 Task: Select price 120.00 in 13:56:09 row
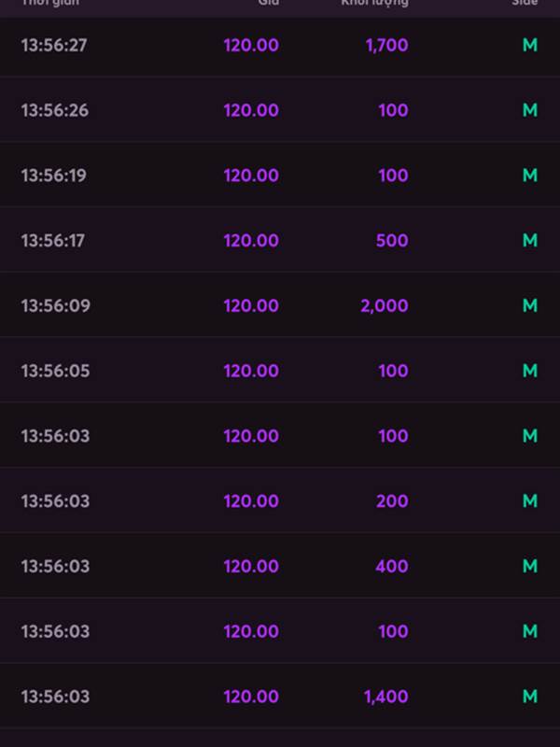point(251,306)
